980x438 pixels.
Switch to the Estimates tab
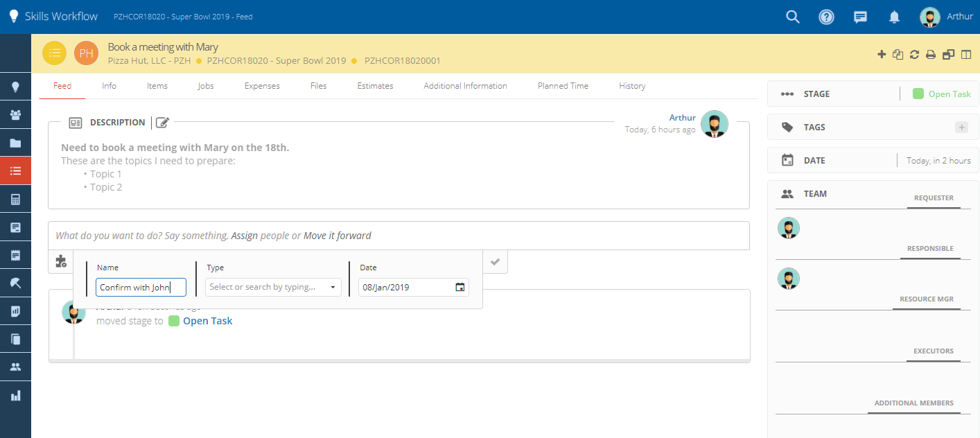click(x=375, y=86)
